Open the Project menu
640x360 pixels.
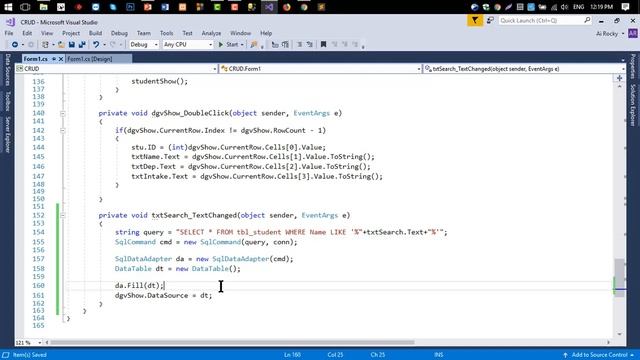tap(71, 33)
